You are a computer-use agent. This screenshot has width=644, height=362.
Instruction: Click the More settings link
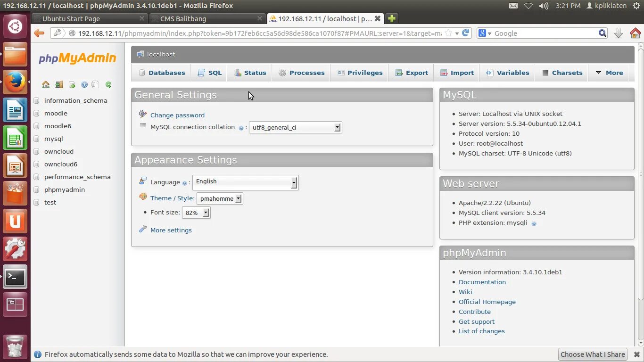coord(171,230)
